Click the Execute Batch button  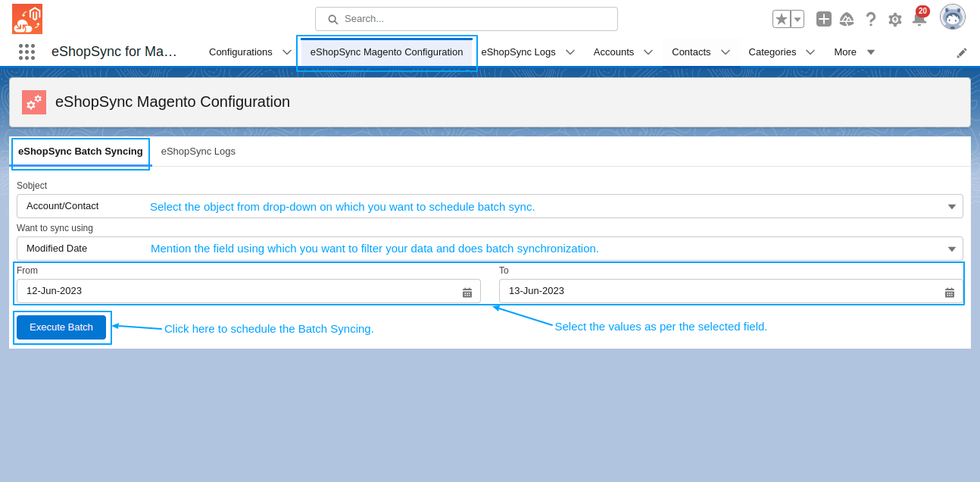61,327
